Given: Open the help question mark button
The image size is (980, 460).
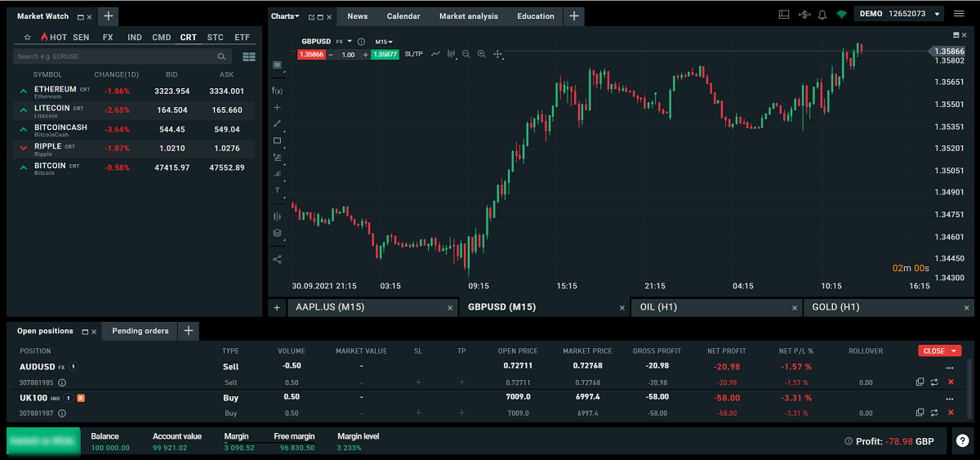Looking at the screenshot, I should click(x=963, y=441).
